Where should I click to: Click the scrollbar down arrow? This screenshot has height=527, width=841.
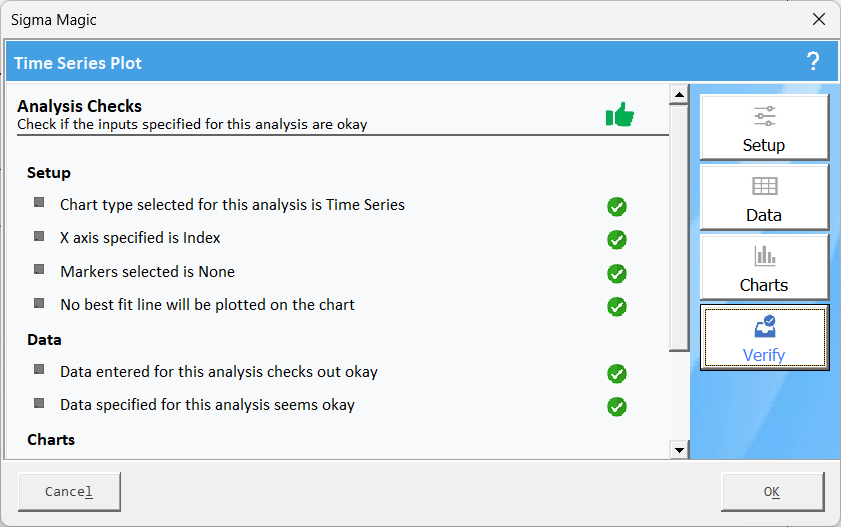(x=679, y=450)
